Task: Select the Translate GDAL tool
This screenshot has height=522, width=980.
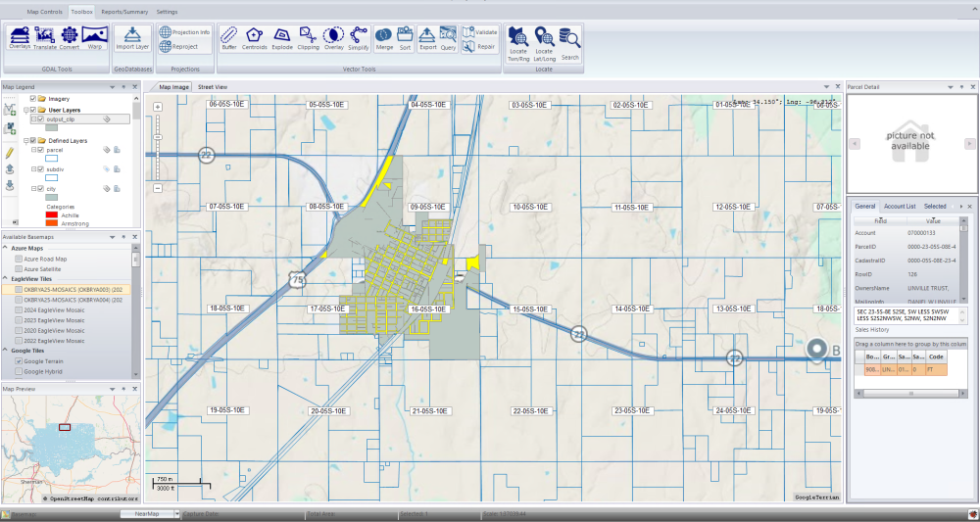Action: pos(45,38)
